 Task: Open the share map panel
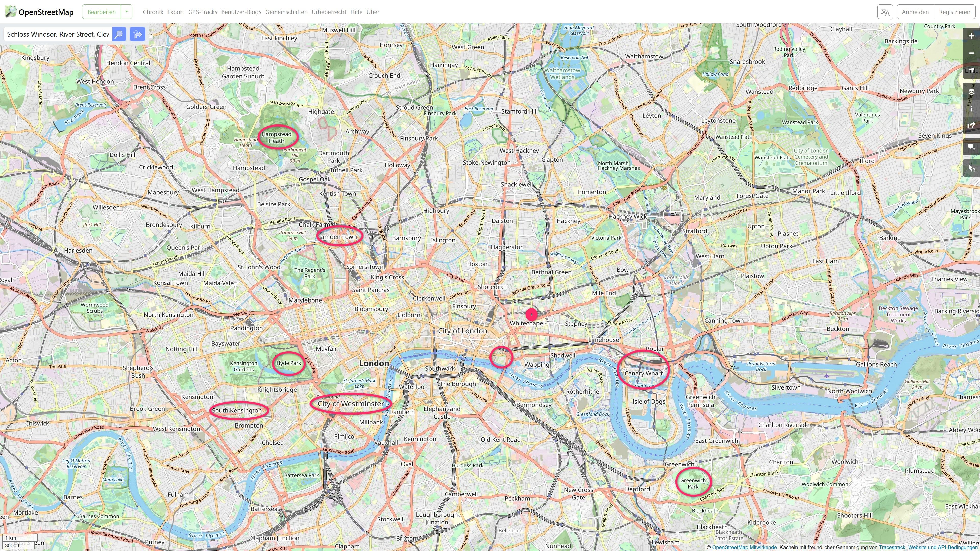coord(971,126)
